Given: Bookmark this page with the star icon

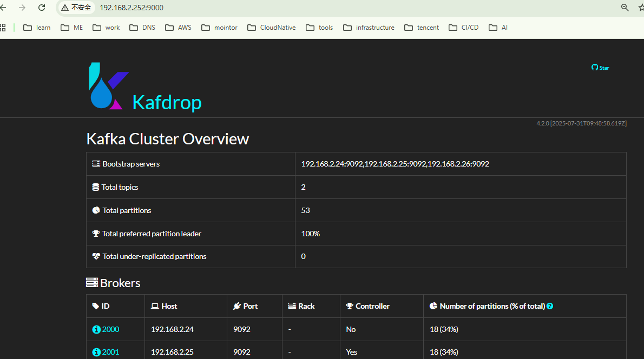Looking at the screenshot, I should (x=641, y=8).
